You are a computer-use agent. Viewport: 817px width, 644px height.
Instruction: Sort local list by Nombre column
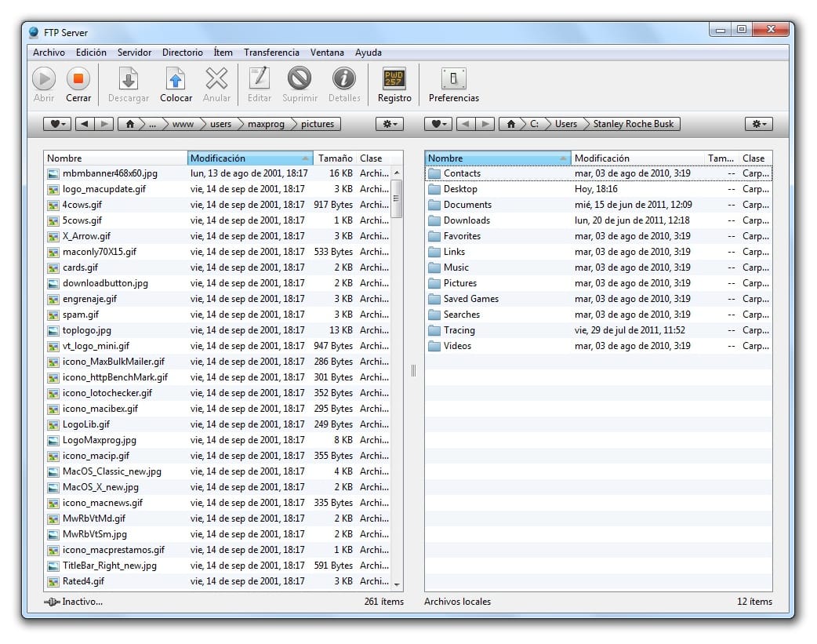point(498,158)
